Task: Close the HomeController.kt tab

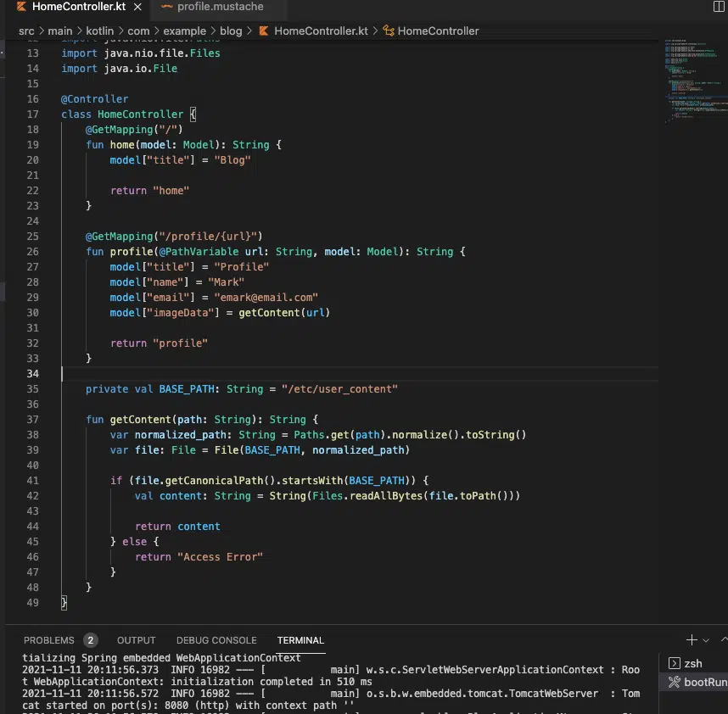Action: pos(137,7)
